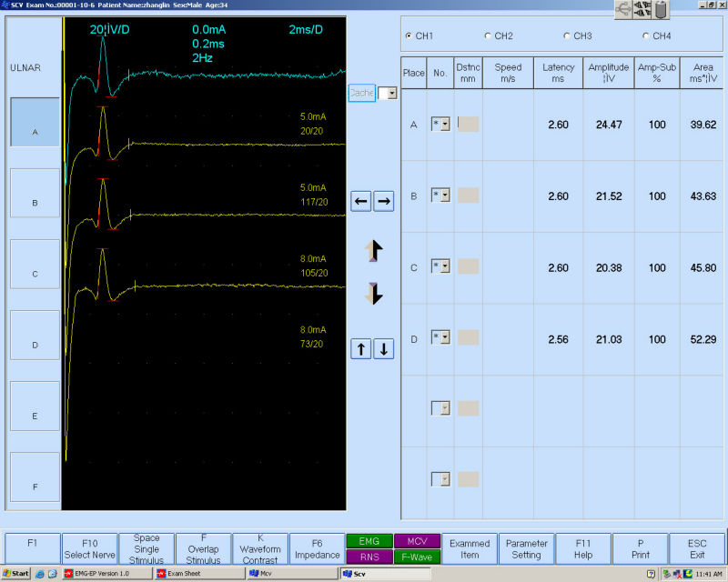Select stimulation site B button

click(35, 193)
